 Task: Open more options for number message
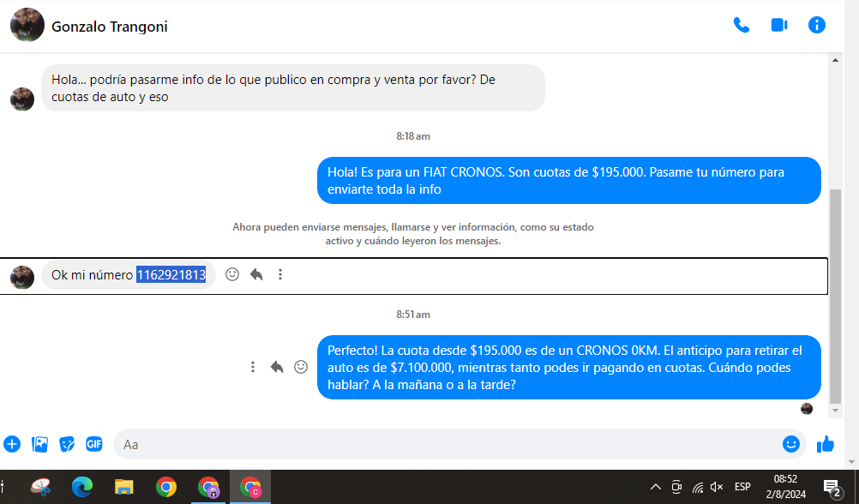point(280,275)
